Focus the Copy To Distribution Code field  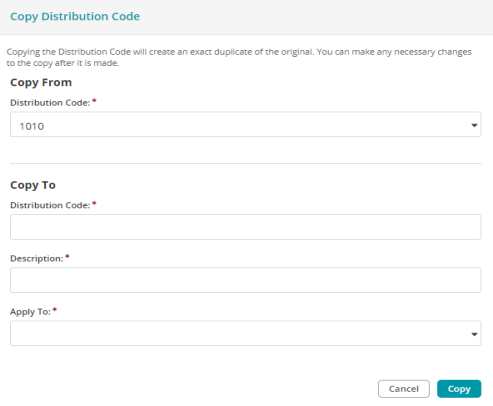coord(245,227)
